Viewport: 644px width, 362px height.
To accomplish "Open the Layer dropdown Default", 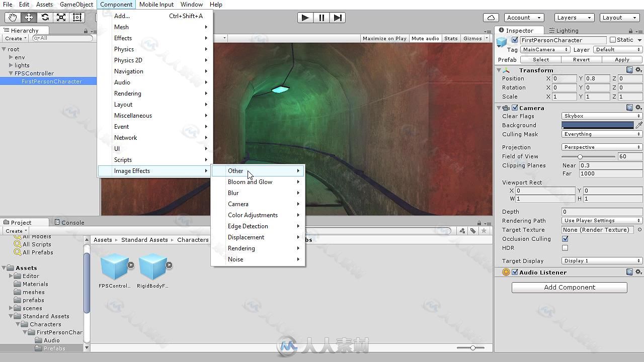I will click(618, 50).
